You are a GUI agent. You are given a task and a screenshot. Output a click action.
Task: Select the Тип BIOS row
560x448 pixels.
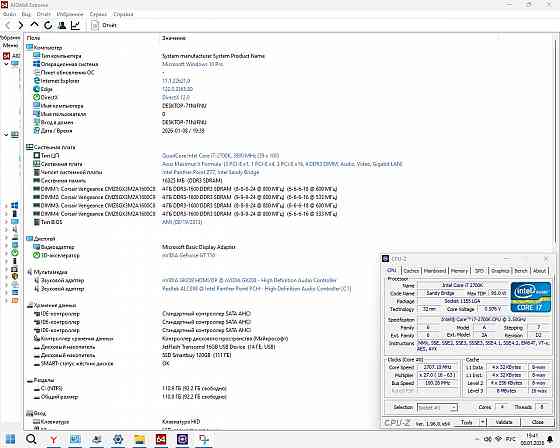click(x=118, y=222)
